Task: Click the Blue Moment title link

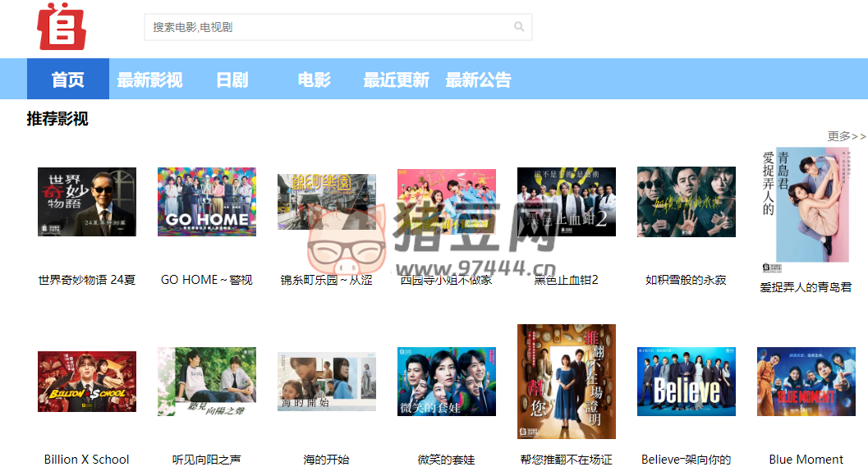Action: [x=806, y=460]
